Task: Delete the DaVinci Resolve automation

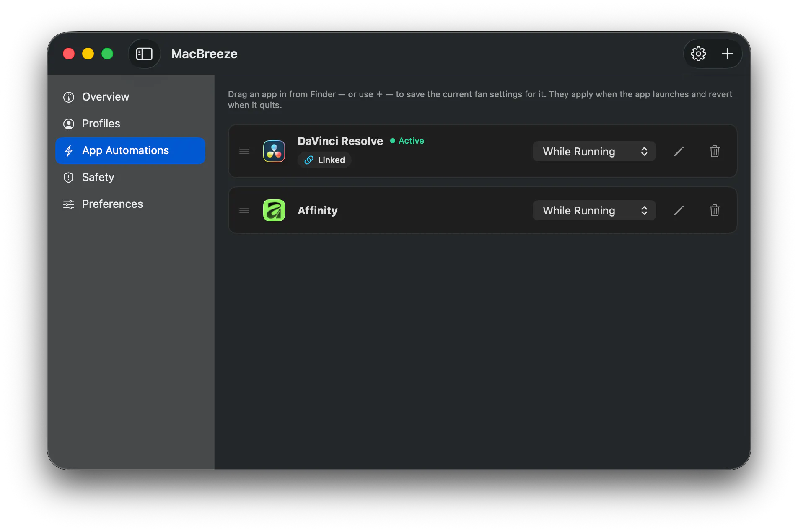Action: (x=715, y=151)
